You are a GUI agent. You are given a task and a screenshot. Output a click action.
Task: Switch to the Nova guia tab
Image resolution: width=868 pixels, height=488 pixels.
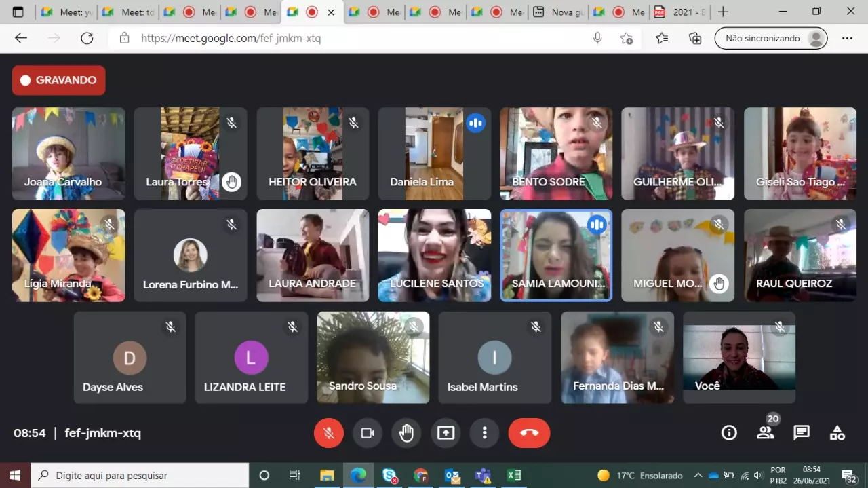(x=559, y=12)
